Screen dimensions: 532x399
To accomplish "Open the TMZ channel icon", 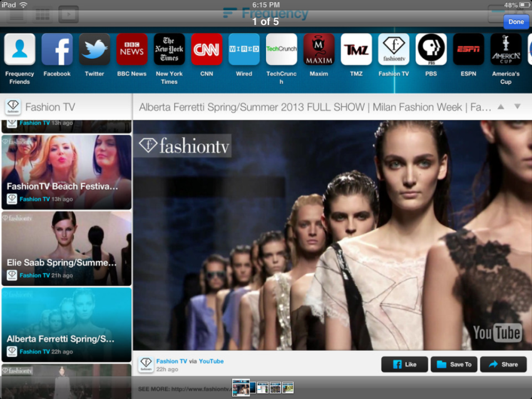I will point(356,49).
